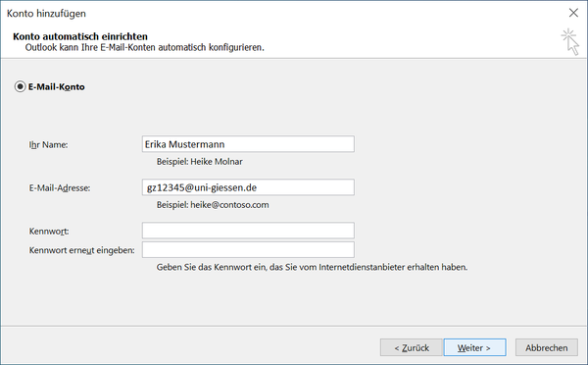Click the 'Konto hinzufügen' window title
588x365 pixels.
pos(46,13)
